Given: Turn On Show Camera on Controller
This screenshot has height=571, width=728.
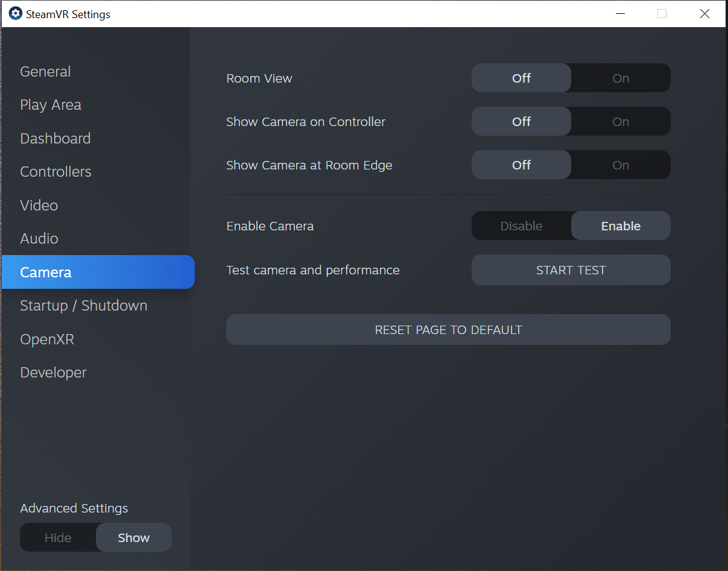Looking at the screenshot, I should 621,121.
